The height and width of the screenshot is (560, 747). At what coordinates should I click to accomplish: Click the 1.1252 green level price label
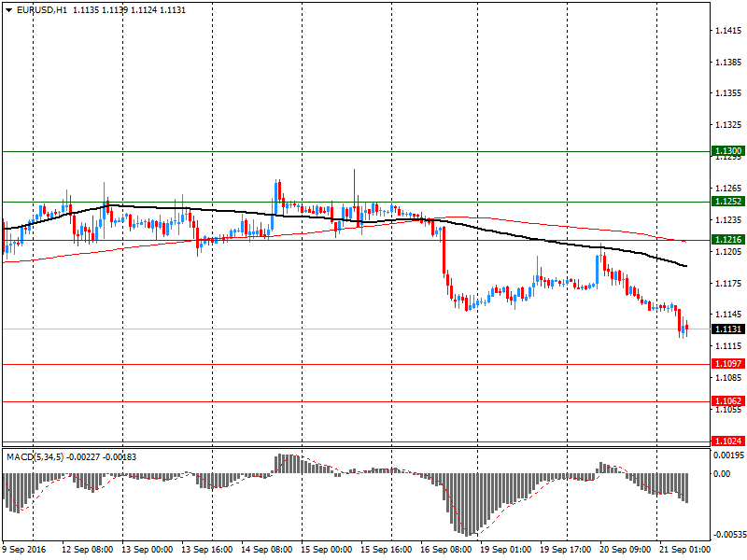click(x=727, y=202)
